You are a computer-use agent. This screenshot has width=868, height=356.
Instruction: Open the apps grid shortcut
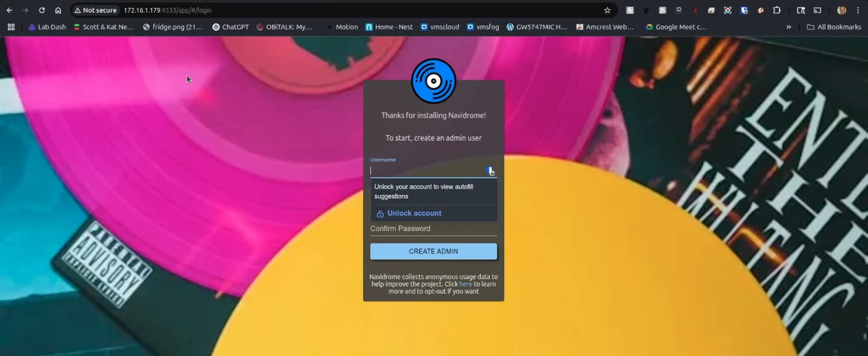point(11,27)
